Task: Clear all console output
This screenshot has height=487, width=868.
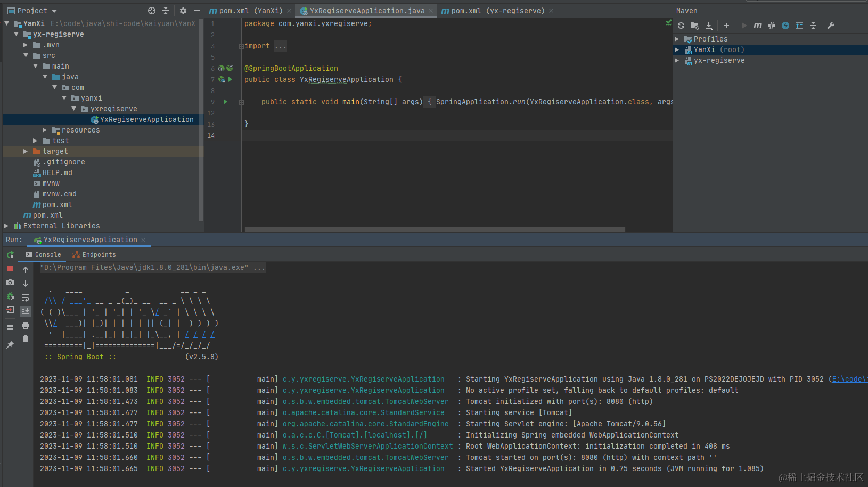Action: click(26, 339)
